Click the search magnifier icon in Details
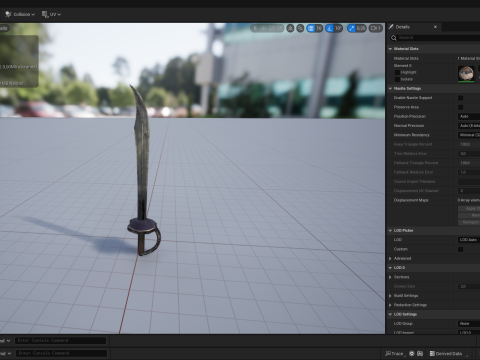This screenshot has height=360, width=480. tap(394, 38)
